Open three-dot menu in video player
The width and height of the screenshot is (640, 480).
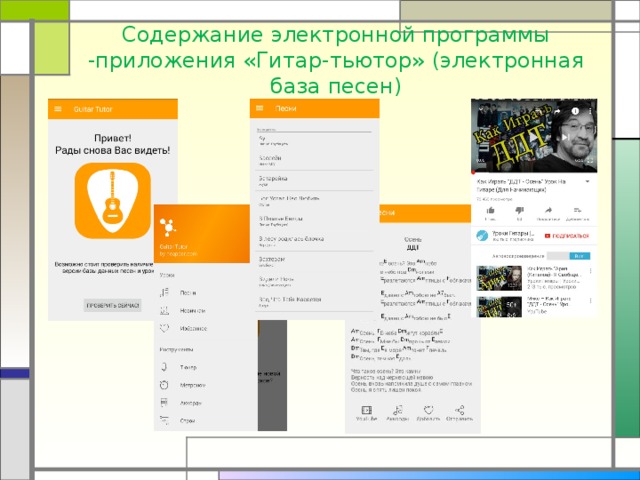(590, 111)
